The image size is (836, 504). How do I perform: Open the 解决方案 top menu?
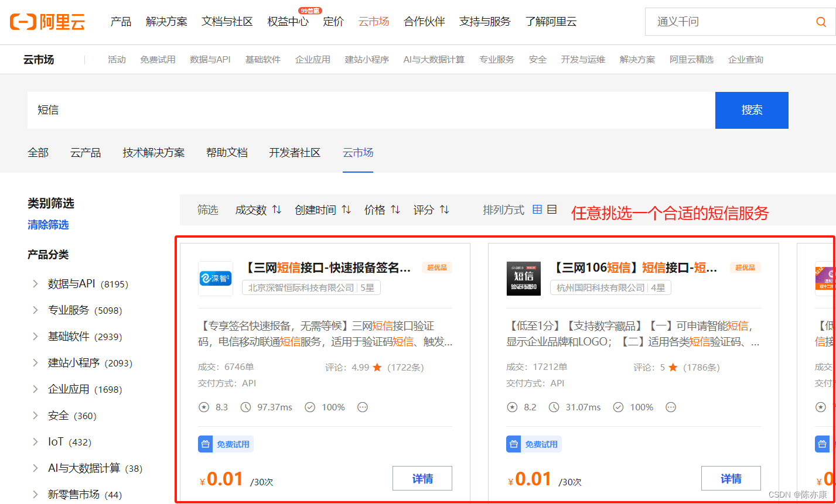(166, 22)
